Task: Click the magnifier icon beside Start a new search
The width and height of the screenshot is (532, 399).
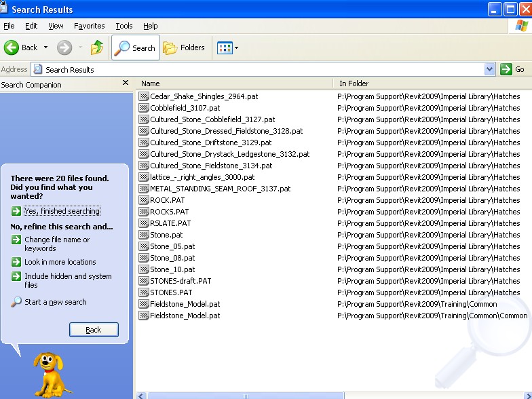Action: [16, 302]
